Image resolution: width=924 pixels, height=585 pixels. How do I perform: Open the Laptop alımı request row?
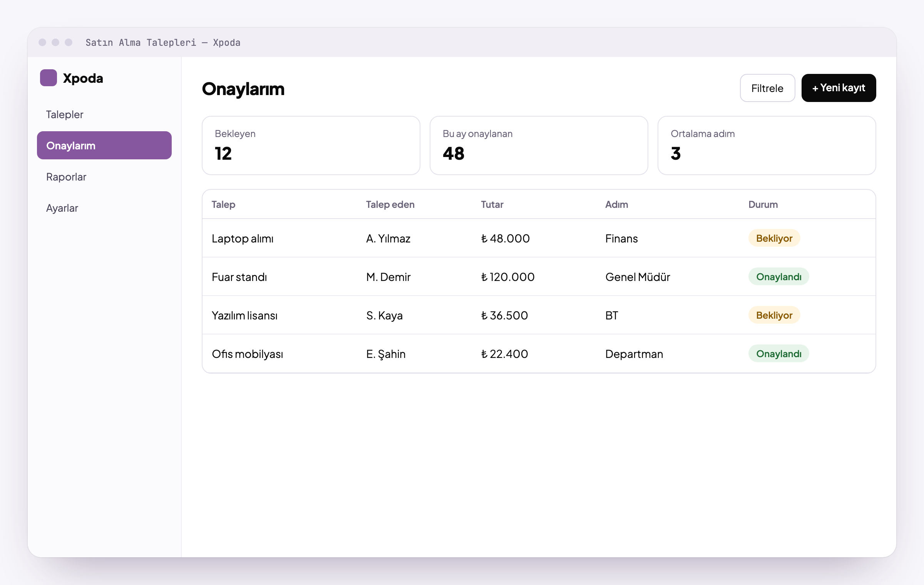[x=539, y=238]
